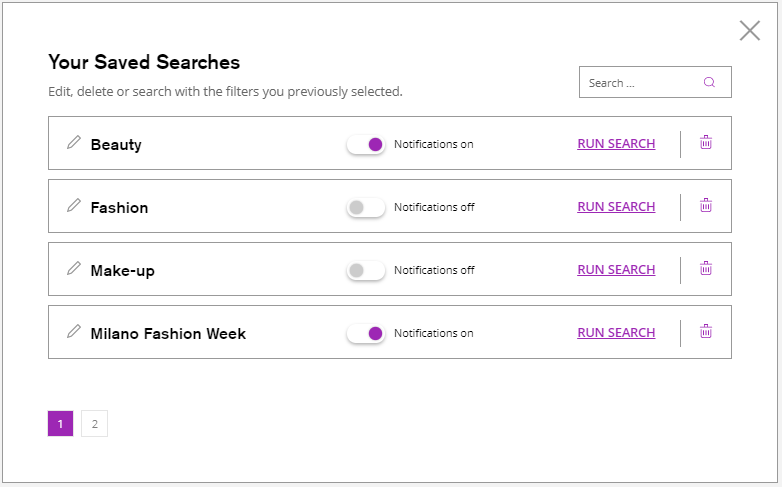Click inside the saved searches search field
This screenshot has width=782, height=487.
point(640,83)
